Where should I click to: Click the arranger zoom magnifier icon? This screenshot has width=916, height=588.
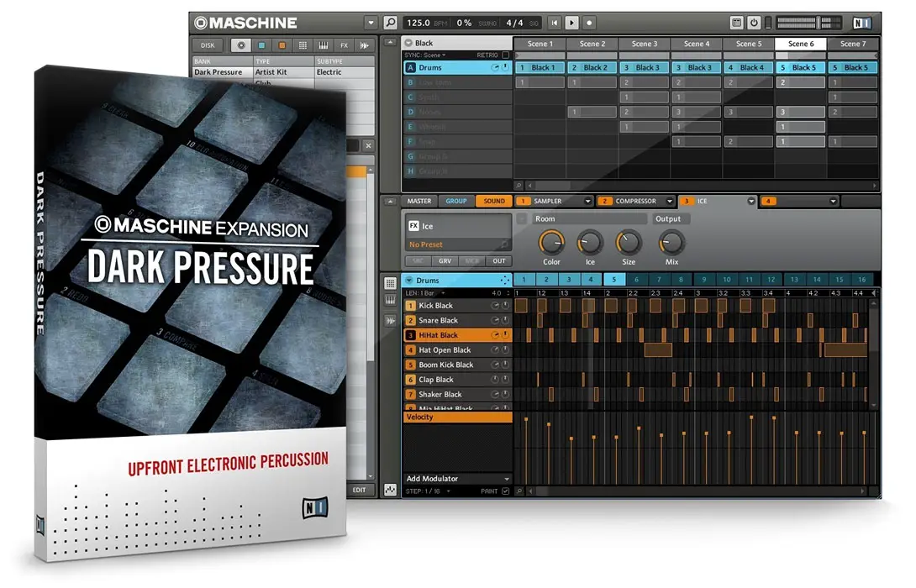[x=519, y=186]
